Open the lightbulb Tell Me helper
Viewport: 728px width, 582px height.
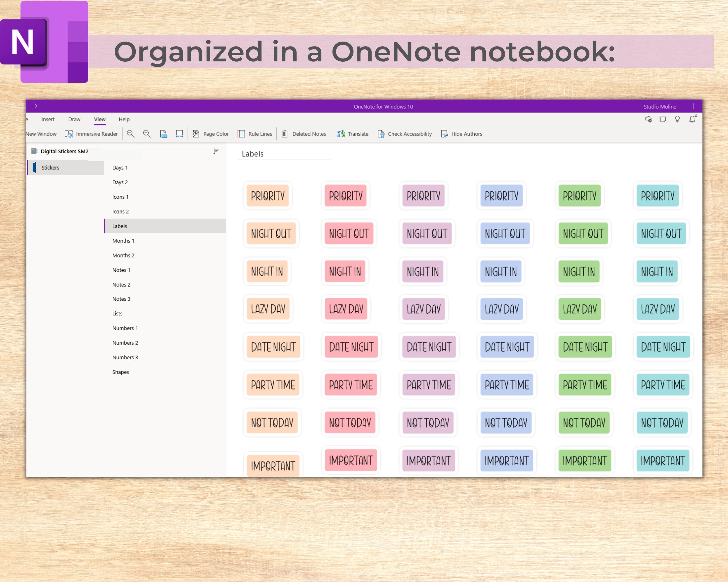tap(677, 119)
